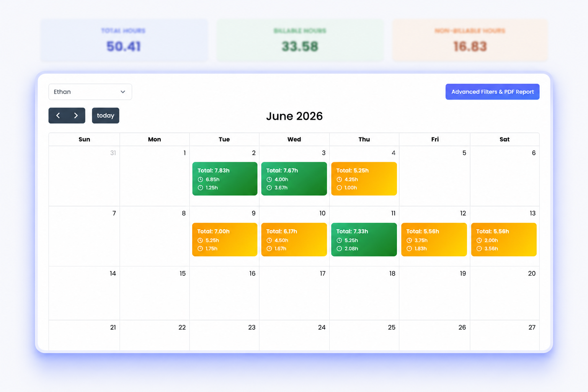Open the June 11 entry totaling 7.33h
This screenshot has height=392, width=588.
click(x=364, y=240)
